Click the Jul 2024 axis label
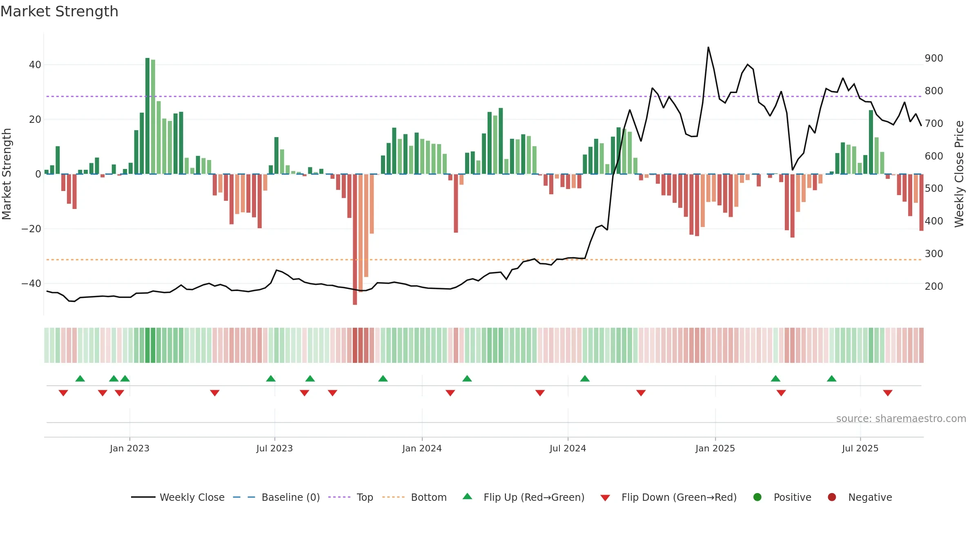980x551 pixels. 568,448
